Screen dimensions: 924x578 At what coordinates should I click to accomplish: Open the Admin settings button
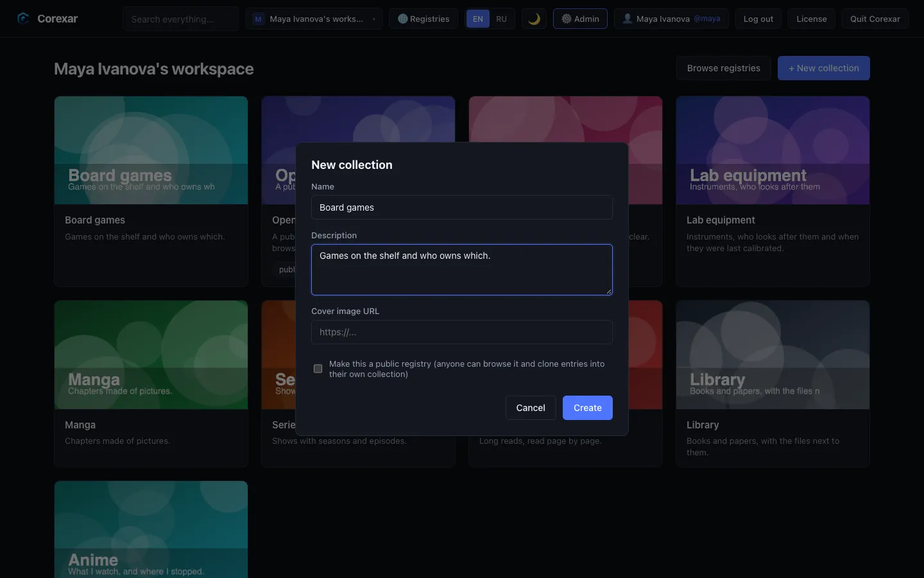580,19
